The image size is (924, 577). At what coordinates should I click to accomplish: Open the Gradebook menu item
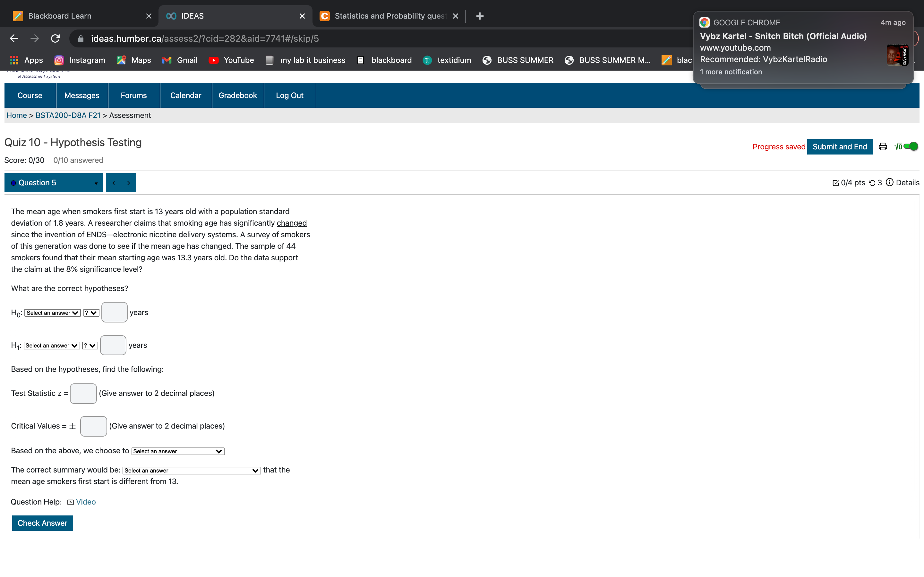[237, 96]
